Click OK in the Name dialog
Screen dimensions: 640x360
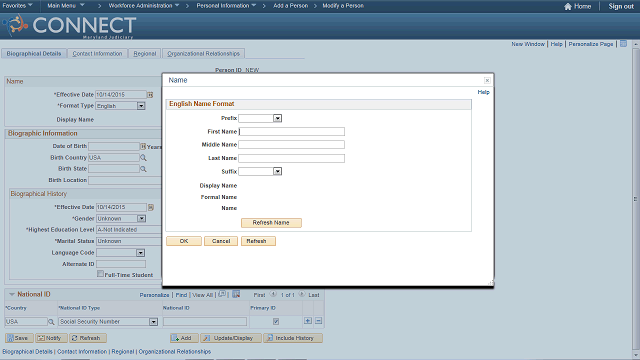tap(184, 241)
